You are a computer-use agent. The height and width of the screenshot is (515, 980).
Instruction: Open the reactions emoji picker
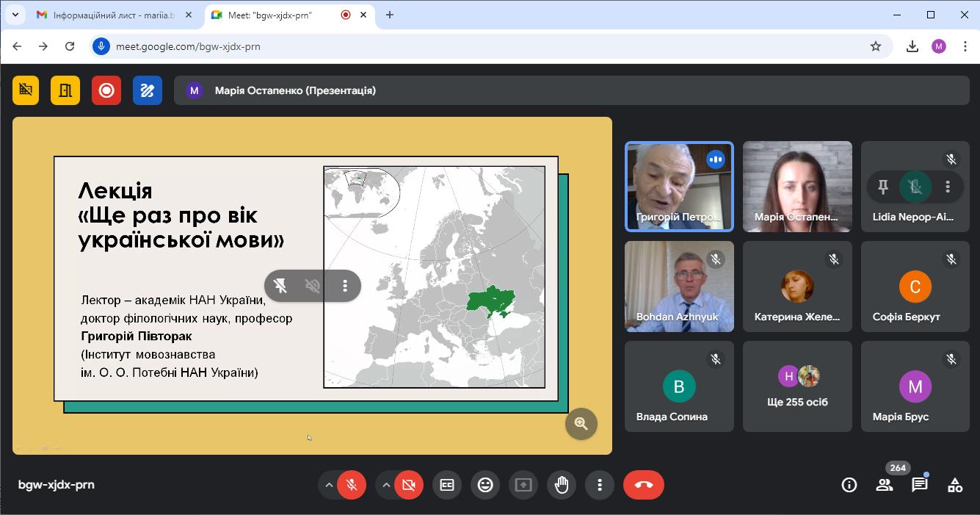point(485,485)
